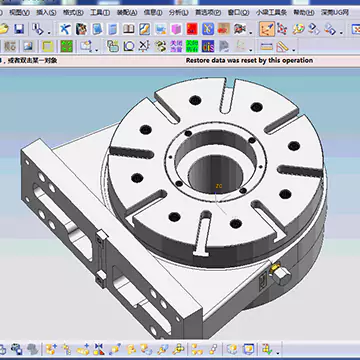This screenshot has height=360, width=360.
Task: Click the open book icon in the top toolbar
Action: (x=128, y=29)
